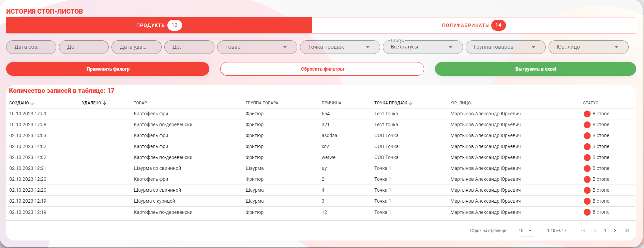This screenshot has height=248, width=644.
Task: Click the 12 badge on the Продукты tab
Action: click(175, 25)
